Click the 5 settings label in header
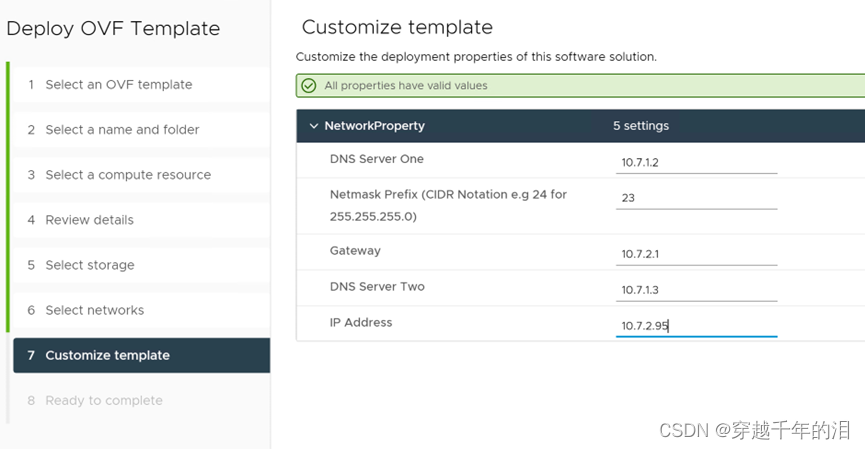The height and width of the screenshot is (449, 865). tap(641, 126)
